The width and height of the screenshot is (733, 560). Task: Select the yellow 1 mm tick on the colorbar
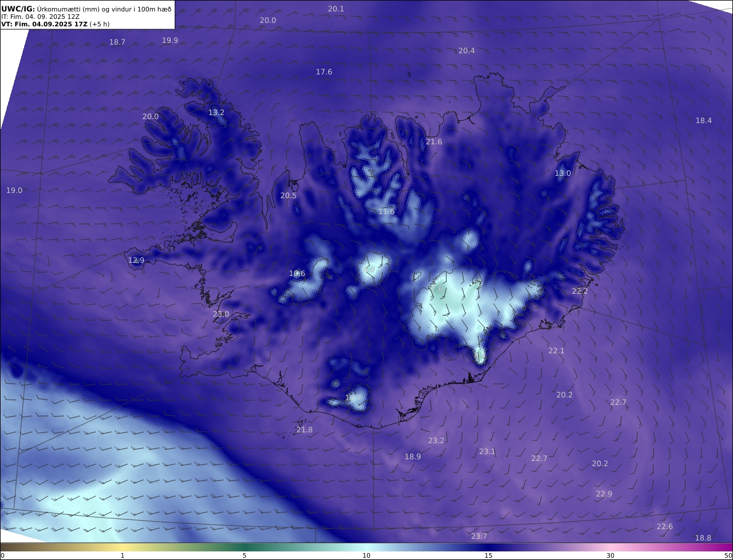(x=123, y=555)
